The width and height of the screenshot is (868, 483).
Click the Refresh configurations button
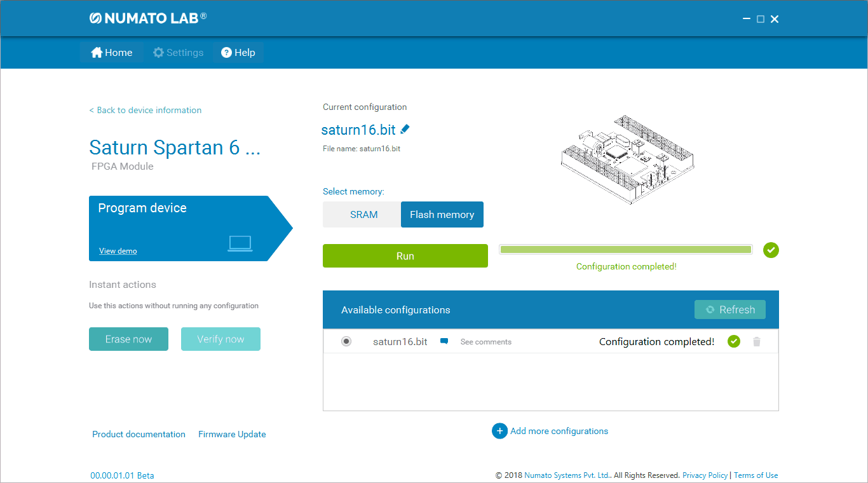729,310
